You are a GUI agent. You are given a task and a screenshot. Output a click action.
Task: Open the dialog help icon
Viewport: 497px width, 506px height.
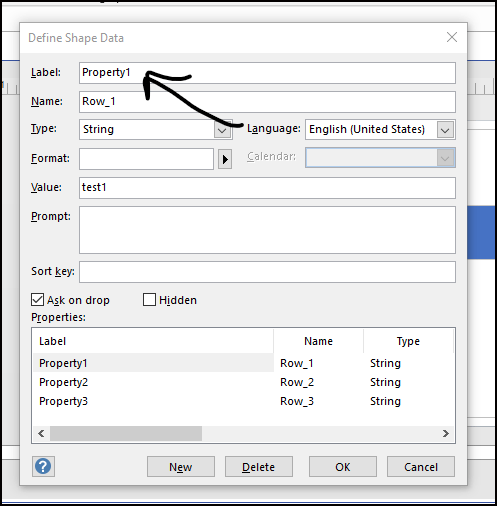(x=43, y=466)
